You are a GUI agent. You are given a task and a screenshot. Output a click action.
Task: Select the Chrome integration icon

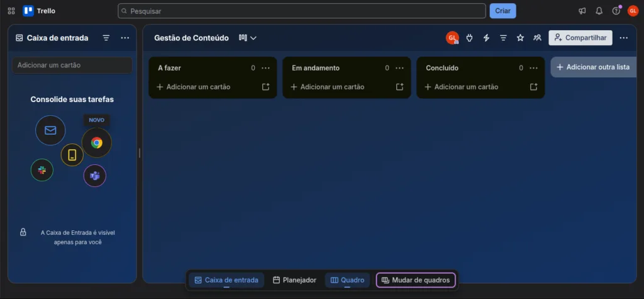point(96,143)
